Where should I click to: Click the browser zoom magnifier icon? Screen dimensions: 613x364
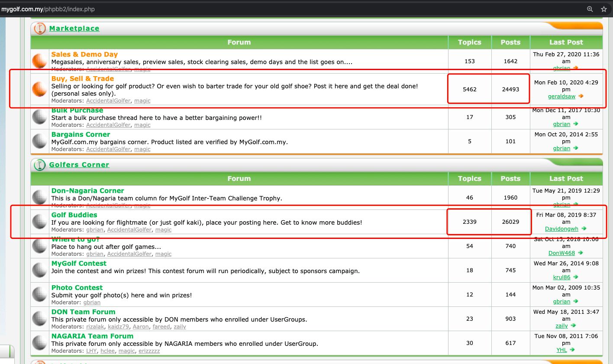pos(590,9)
